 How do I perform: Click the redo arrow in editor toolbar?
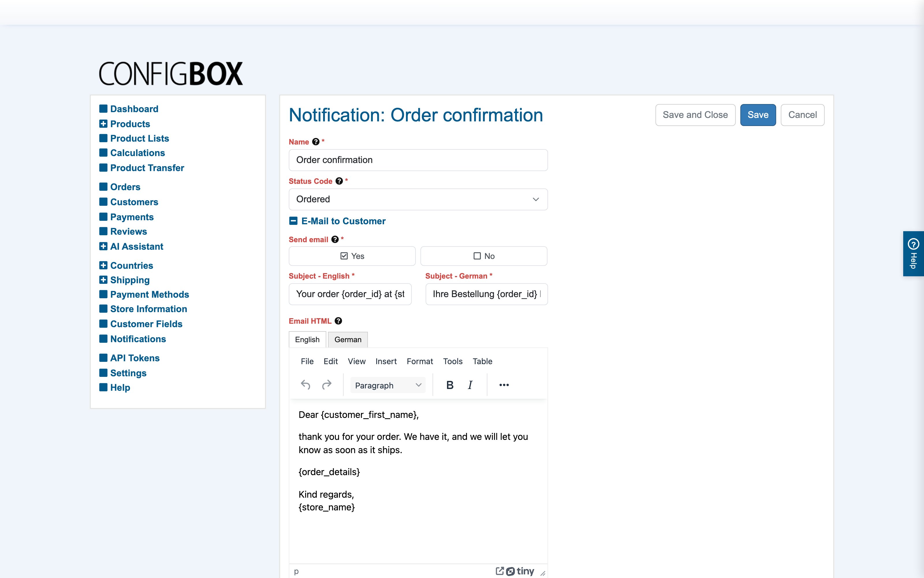coord(327,385)
